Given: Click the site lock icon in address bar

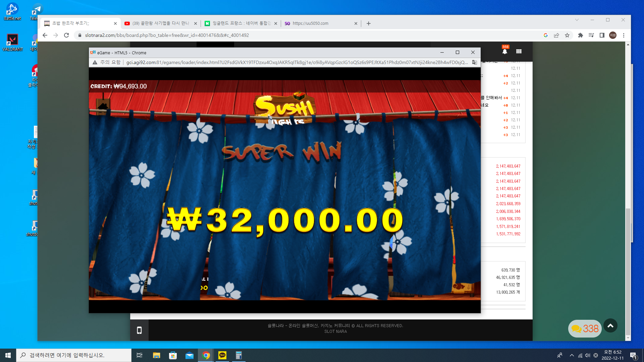Looking at the screenshot, I should pos(80,35).
